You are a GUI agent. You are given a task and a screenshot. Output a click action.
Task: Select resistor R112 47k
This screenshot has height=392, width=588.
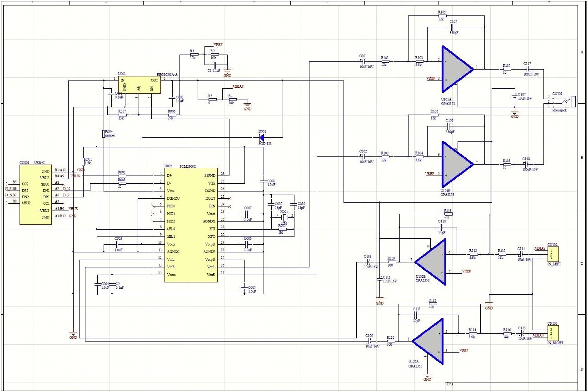click(433, 303)
